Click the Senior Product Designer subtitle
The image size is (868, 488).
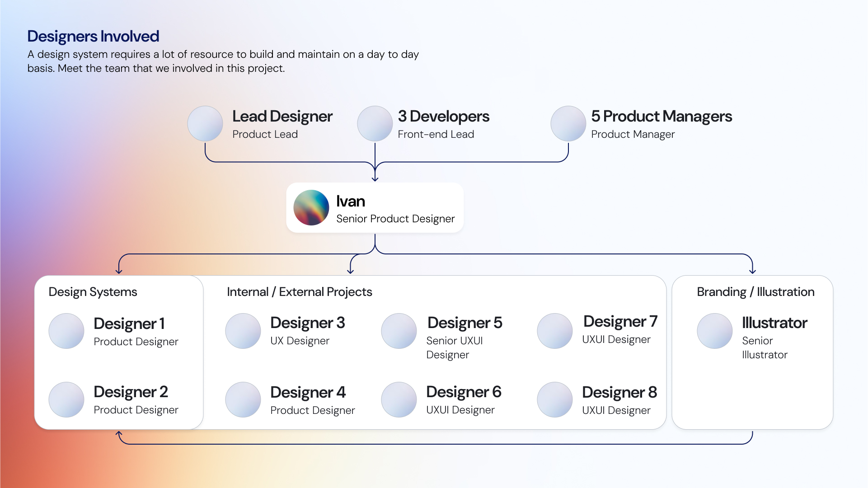click(x=395, y=219)
